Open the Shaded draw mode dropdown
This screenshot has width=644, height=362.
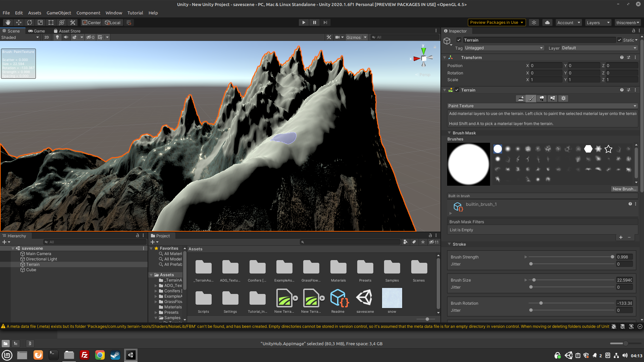click(x=20, y=37)
